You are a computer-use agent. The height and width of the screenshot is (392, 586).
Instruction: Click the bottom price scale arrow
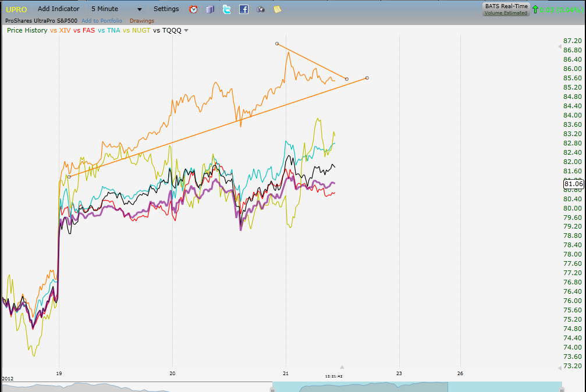coord(559,368)
